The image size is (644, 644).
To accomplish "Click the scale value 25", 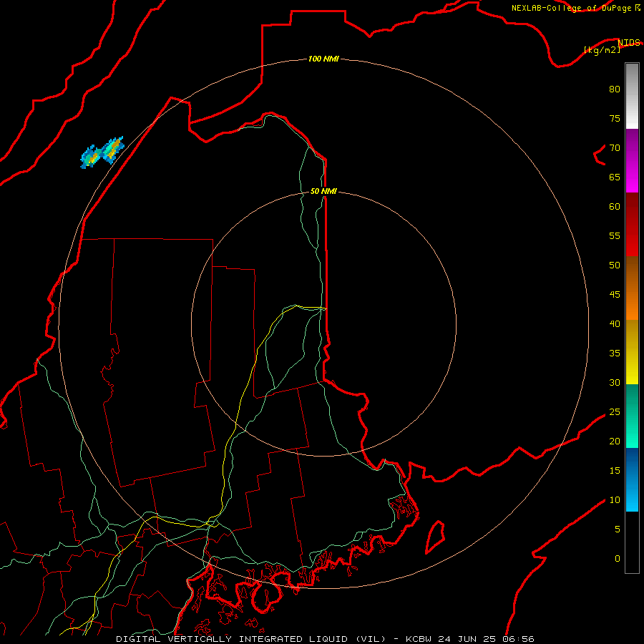I will 615,412.
